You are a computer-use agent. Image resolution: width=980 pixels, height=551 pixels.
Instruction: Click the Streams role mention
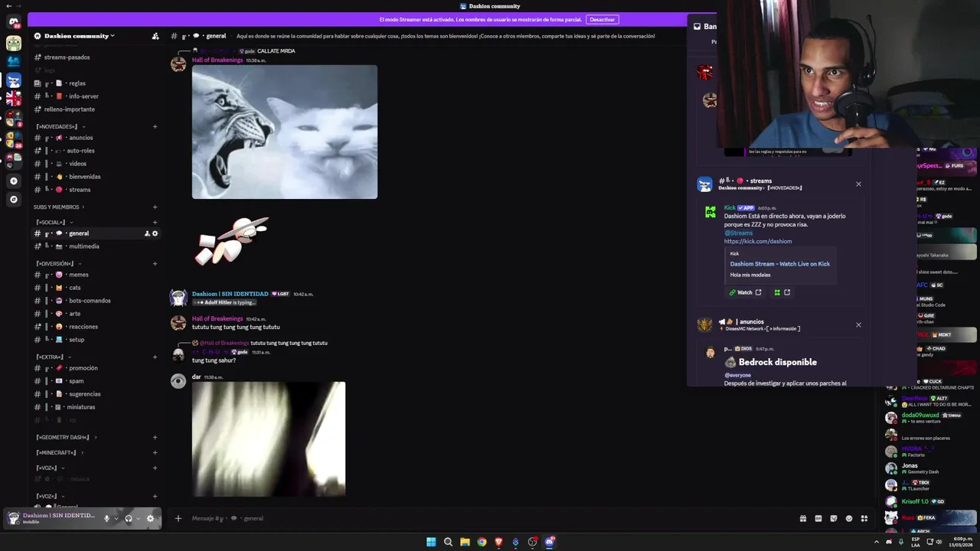tap(739, 233)
